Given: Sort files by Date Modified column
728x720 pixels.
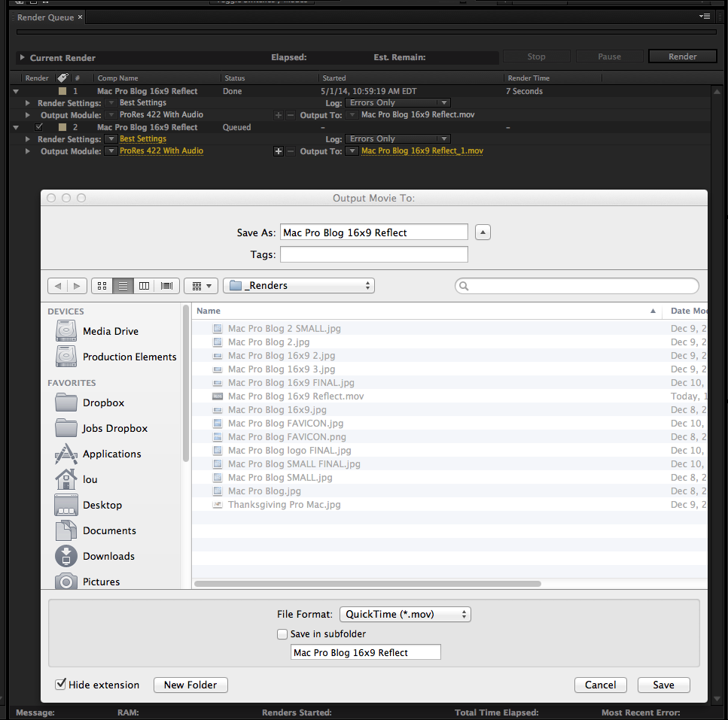Looking at the screenshot, I should (686, 311).
